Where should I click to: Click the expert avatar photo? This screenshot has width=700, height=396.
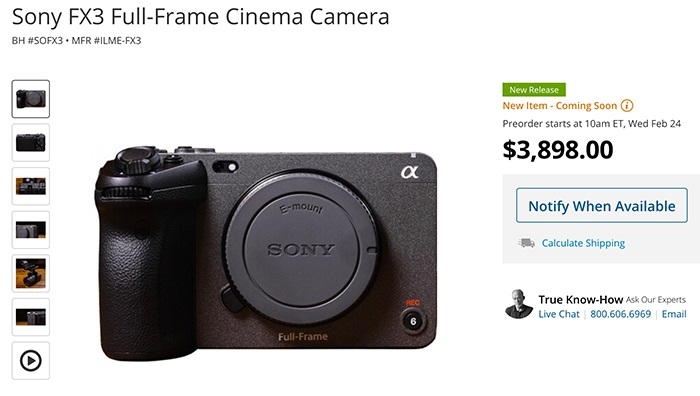(519, 304)
